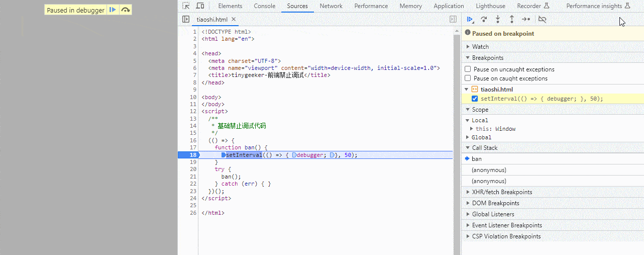Resume from Paused in debugger overlay

click(113, 10)
